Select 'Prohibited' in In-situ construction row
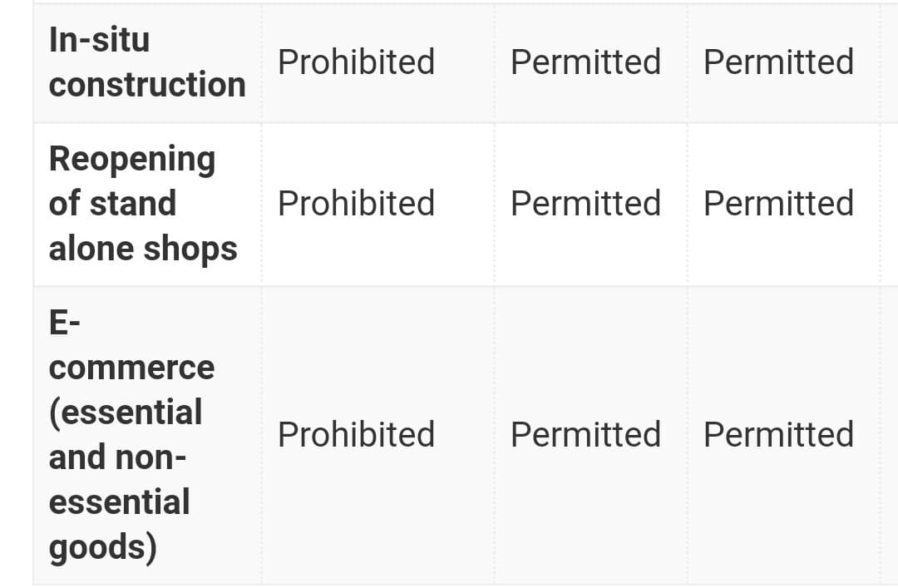Image resolution: width=898 pixels, height=588 pixels. 356,62
